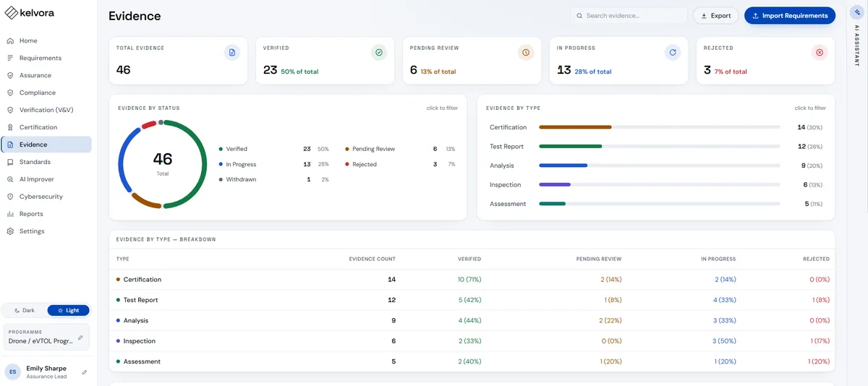868x386 pixels.
Task: Go to Home in the sidebar
Action: pos(46,40)
